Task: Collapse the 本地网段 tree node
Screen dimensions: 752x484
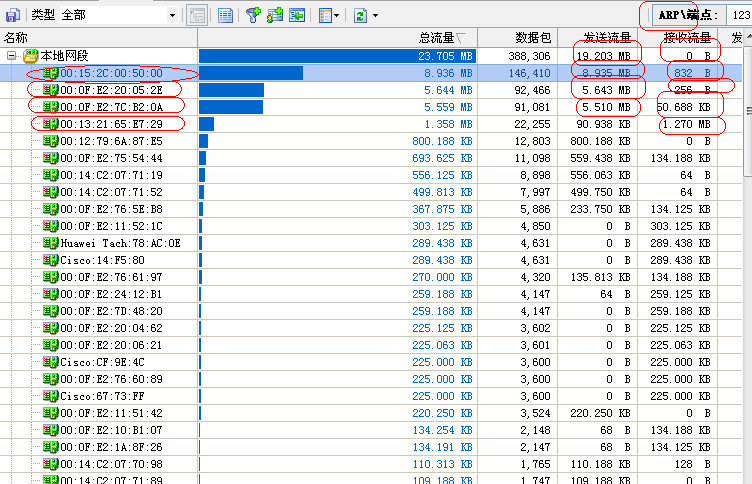Action: click(11, 57)
